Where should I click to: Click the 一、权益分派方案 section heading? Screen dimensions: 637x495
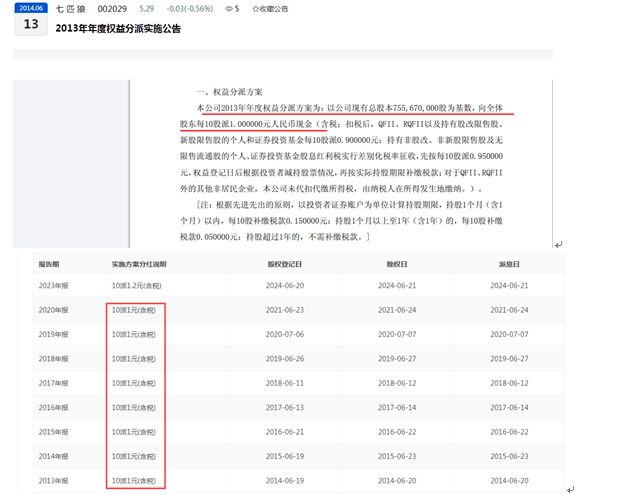[x=229, y=92]
